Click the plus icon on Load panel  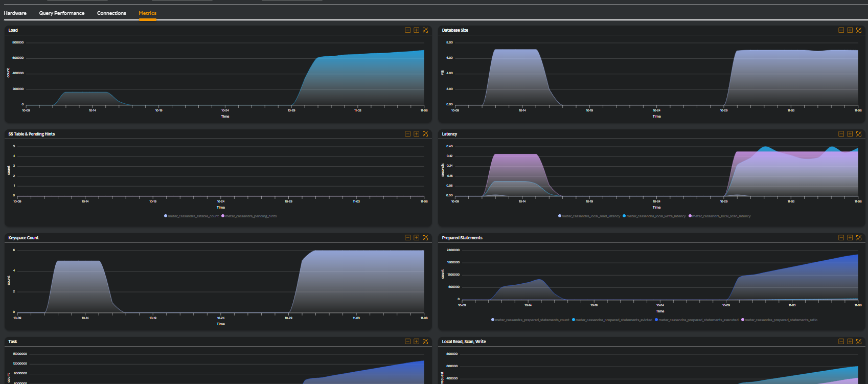click(x=417, y=30)
